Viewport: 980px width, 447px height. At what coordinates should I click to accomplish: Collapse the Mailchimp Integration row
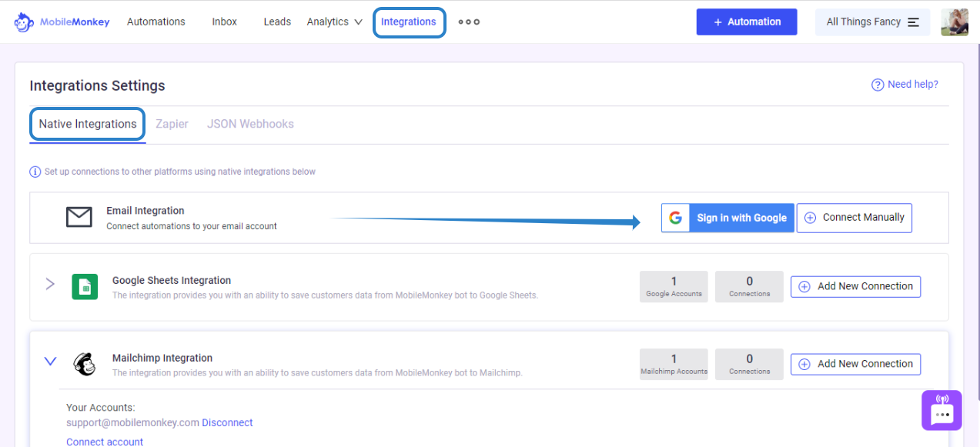click(x=50, y=361)
